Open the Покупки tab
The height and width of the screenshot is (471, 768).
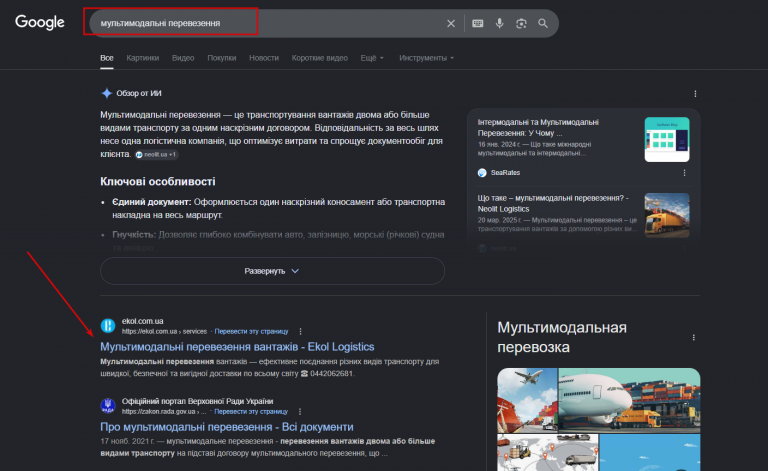(221, 58)
